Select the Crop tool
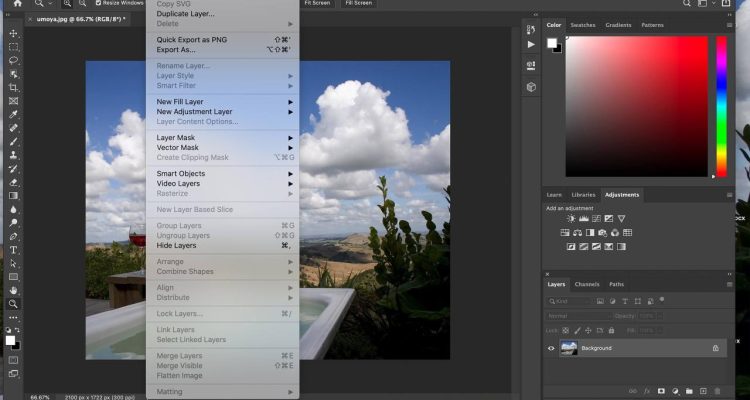The width and height of the screenshot is (750, 400). point(13,88)
